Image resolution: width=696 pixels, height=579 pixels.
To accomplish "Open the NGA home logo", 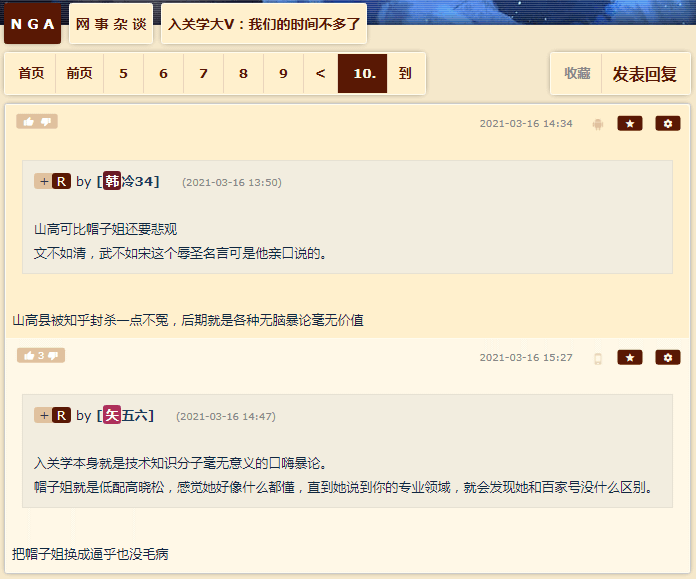I will click(32, 24).
